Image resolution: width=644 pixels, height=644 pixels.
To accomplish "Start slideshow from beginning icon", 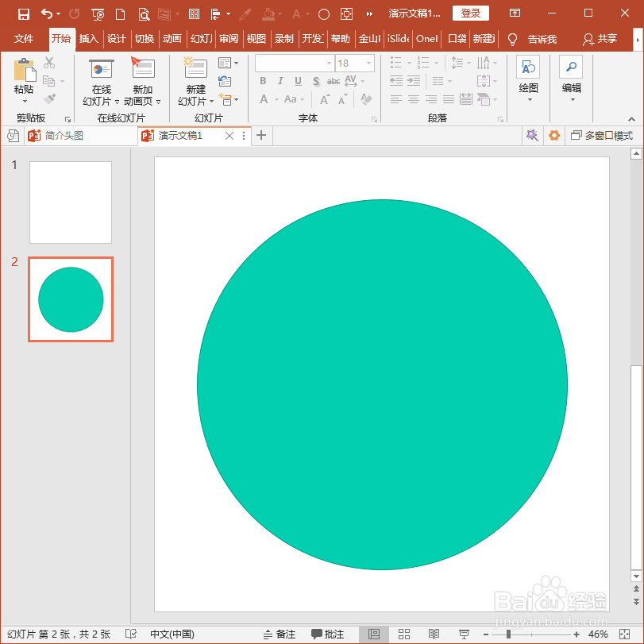I will point(98,14).
